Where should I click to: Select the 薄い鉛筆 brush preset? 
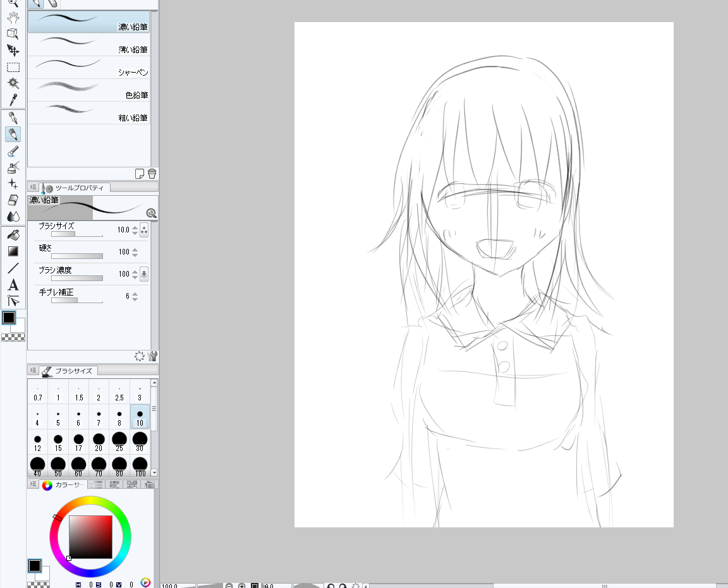[x=88, y=45]
